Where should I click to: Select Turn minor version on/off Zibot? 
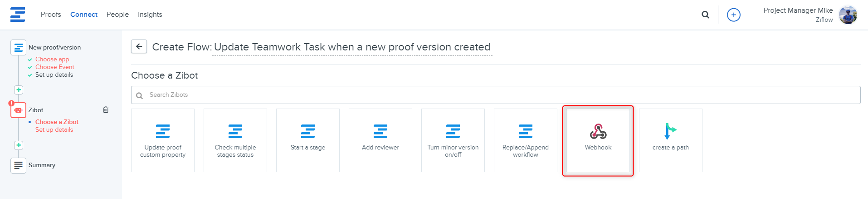[453, 140]
